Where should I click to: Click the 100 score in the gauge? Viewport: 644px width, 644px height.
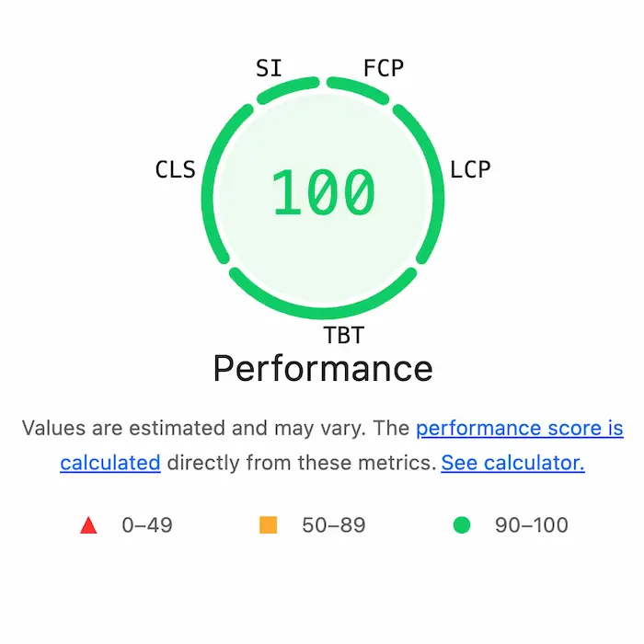324,194
